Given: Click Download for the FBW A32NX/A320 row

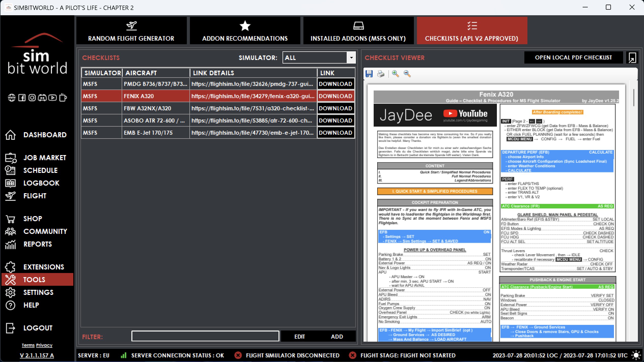Looking at the screenshot, I should (x=335, y=108).
